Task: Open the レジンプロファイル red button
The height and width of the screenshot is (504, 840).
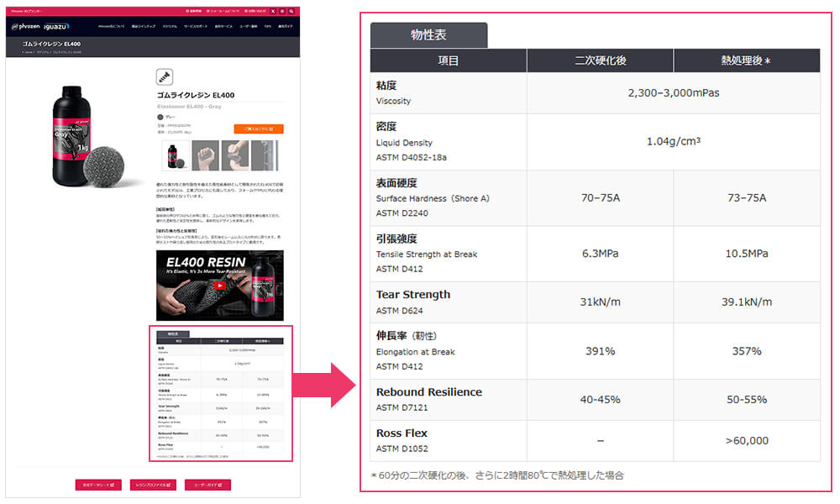Action: pos(153,485)
